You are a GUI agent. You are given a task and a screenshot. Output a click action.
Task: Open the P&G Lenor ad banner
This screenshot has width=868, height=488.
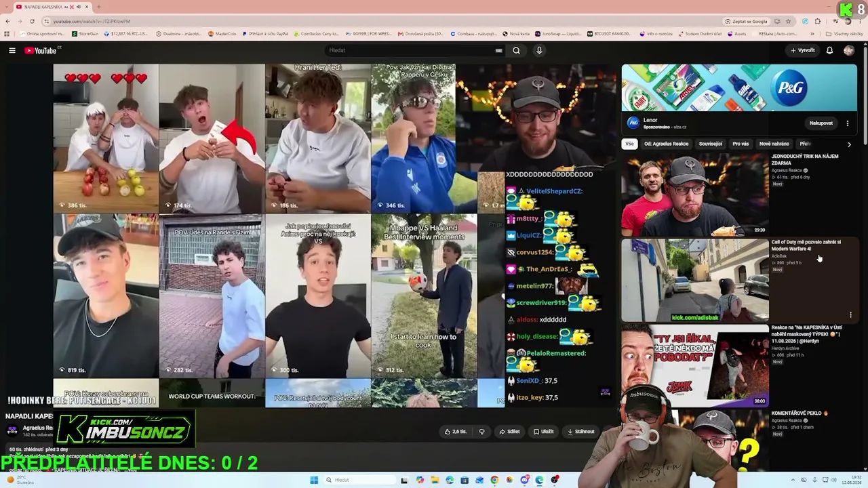coord(739,87)
